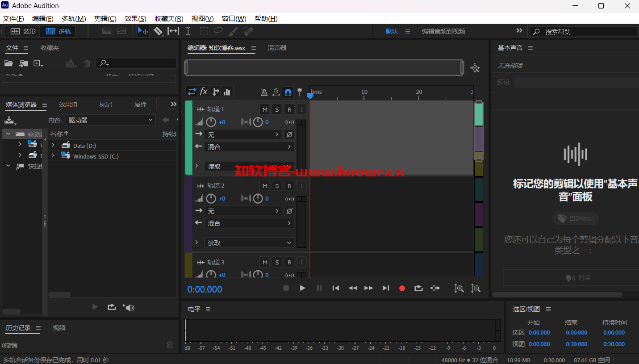
Task: Switch to Multitrack view
Action: pyautogui.click(x=58, y=31)
